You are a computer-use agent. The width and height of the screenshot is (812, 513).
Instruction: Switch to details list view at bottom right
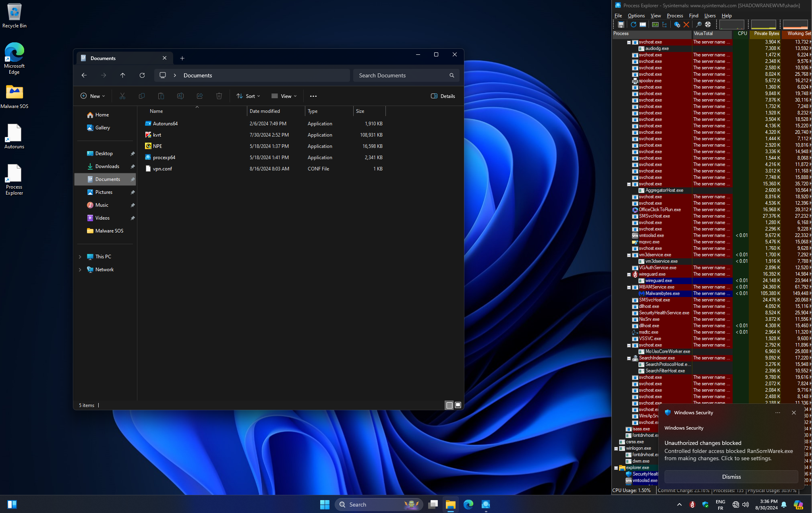449,405
